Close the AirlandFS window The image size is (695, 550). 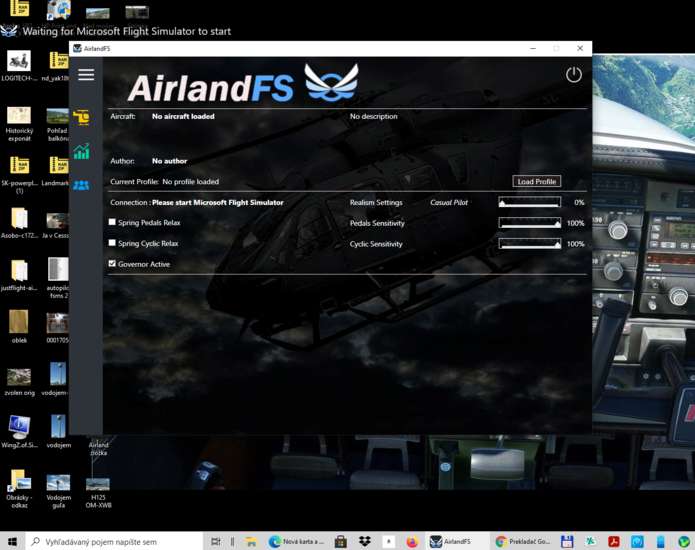[580, 48]
